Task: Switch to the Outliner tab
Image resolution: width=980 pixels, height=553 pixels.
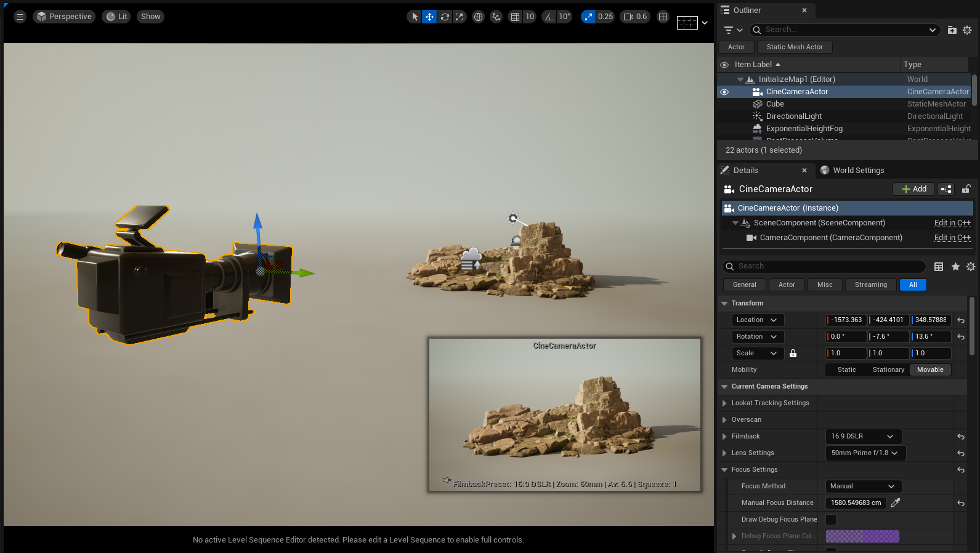Action: [x=747, y=10]
